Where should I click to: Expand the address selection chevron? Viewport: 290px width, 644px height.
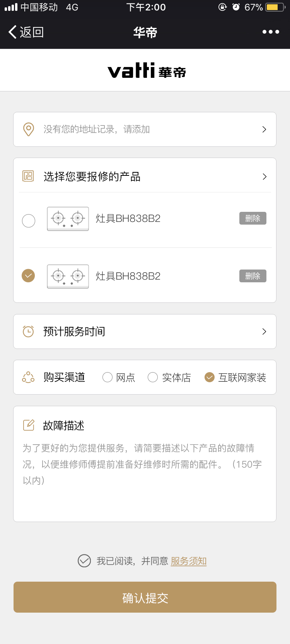pyautogui.click(x=264, y=129)
